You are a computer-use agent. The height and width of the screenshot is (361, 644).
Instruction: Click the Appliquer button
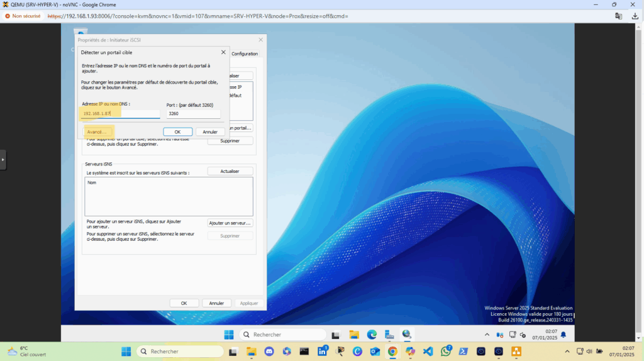(x=249, y=303)
